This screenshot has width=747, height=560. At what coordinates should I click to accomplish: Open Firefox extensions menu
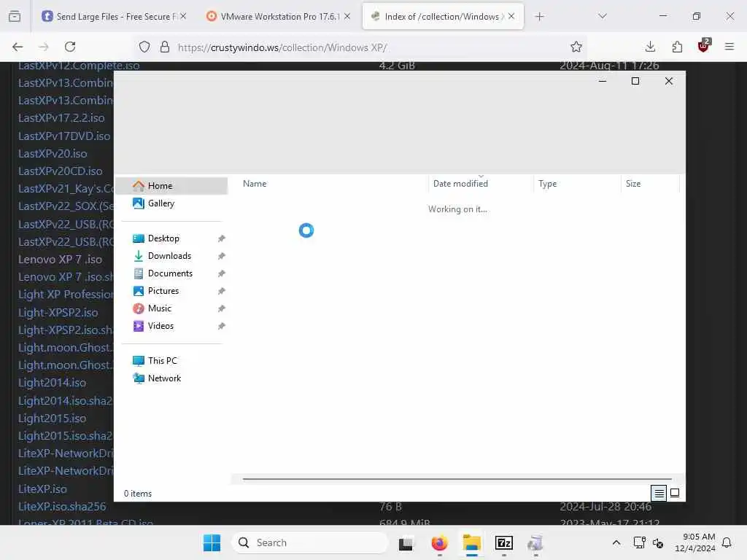[677, 47]
